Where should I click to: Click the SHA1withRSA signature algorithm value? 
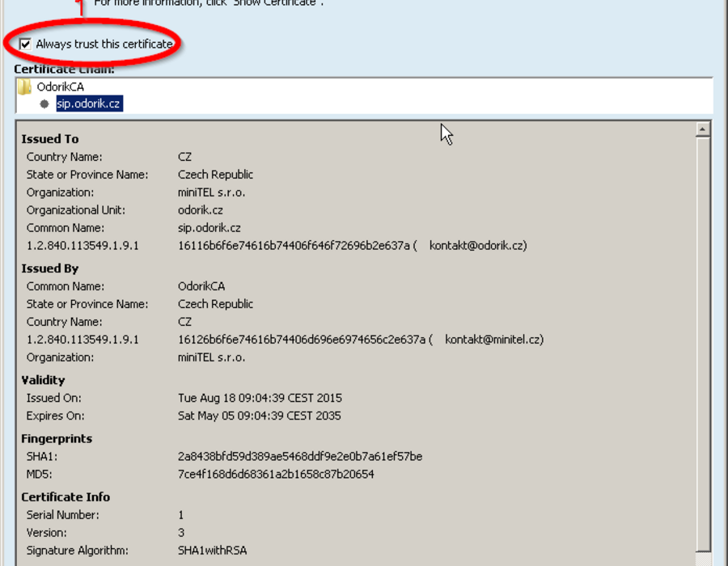point(212,551)
